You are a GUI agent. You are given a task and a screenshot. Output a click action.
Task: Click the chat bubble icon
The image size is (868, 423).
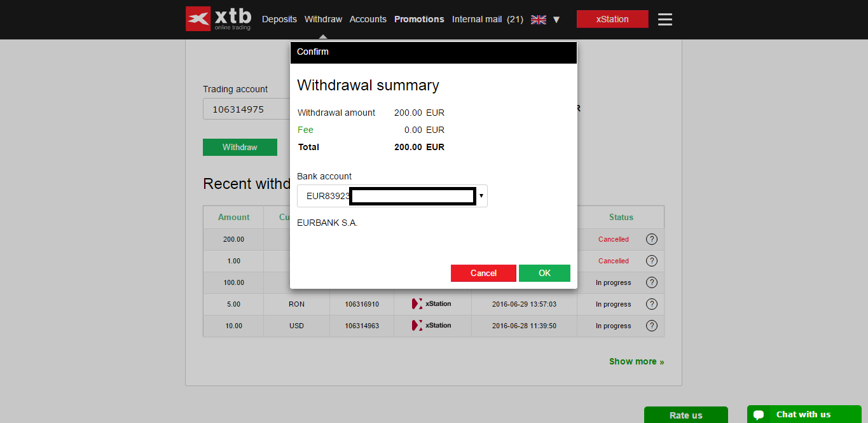[x=759, y=414]
